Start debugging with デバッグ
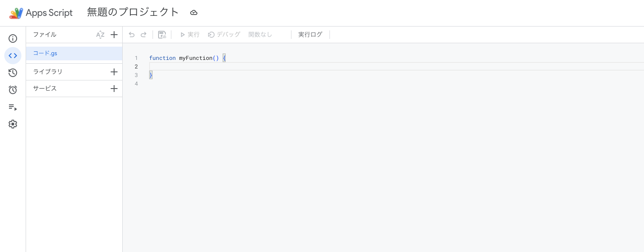The image size is (644, 252). (x=224, y=35)
